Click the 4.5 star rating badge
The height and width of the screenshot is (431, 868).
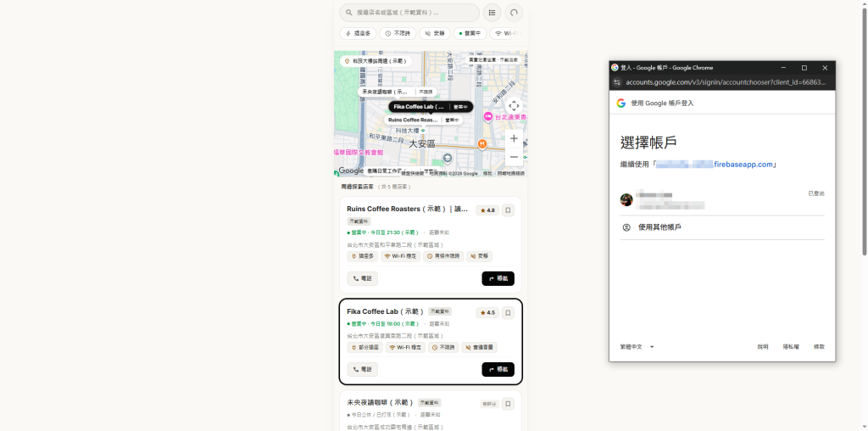coord(487,313)
